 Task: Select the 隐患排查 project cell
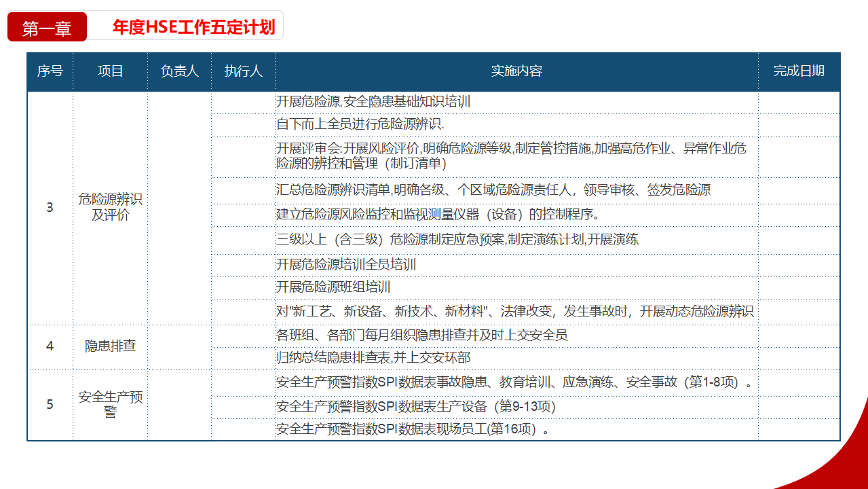[x=110, y=346]
